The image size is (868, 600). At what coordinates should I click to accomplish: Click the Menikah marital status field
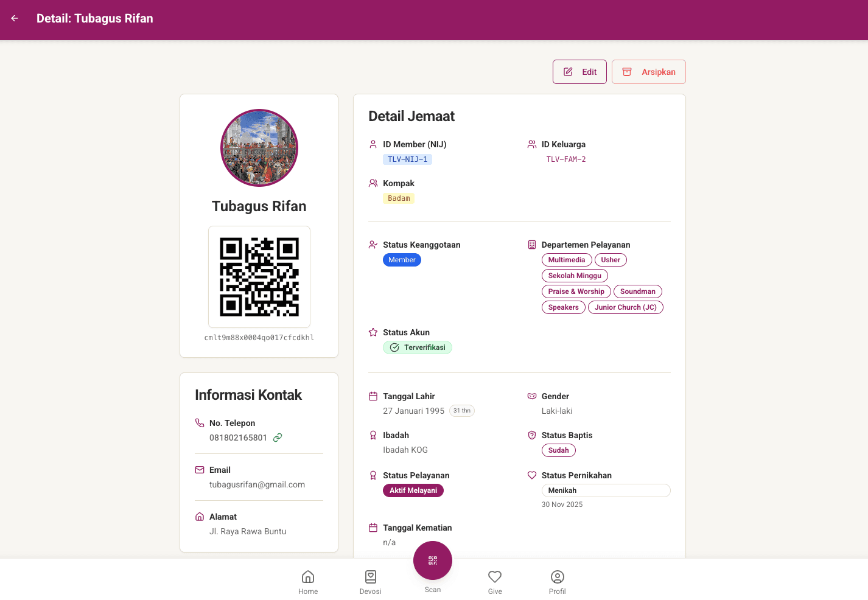pyautogui.click(x=606, y=490)
